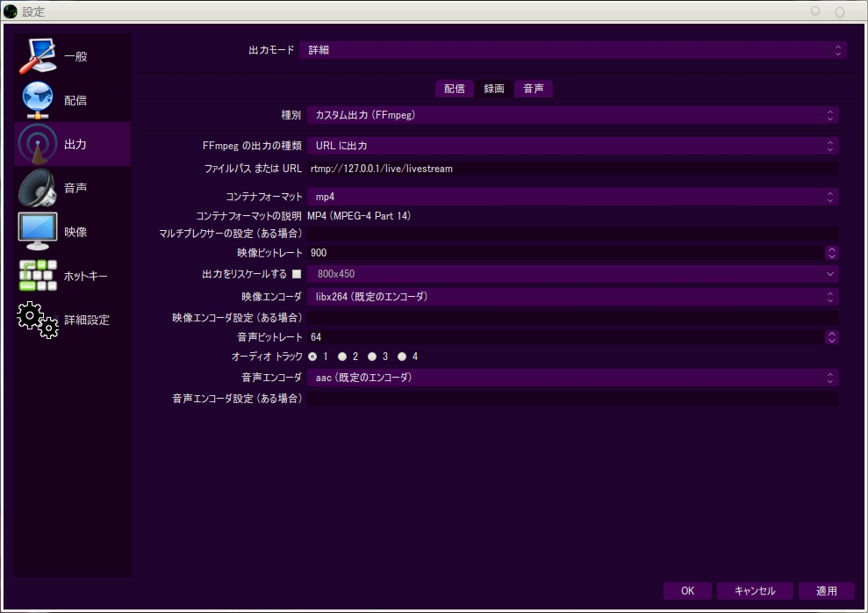The height and width of the screenshot is (613, 868).
Task: Click the 音声ビットレート 64 value field
Action: point(566,337)
